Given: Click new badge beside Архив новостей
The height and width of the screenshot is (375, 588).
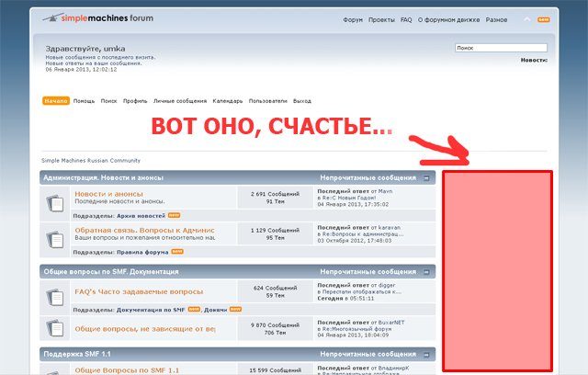Looking at the screenshot, I should point(174,215).
